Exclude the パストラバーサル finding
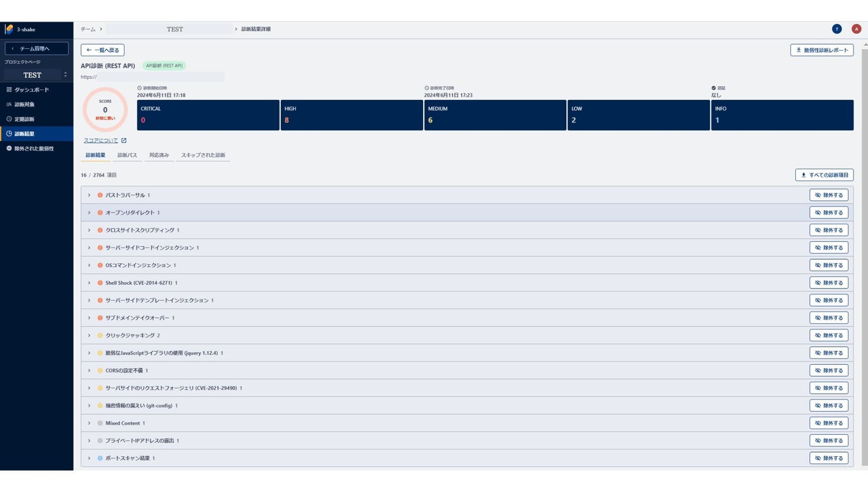 point(828,195)
